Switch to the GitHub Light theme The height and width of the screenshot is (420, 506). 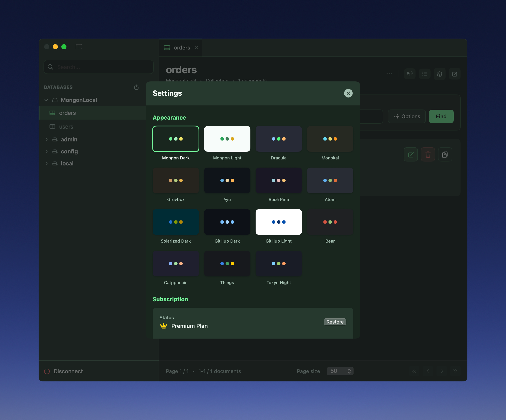coord(279,222)
